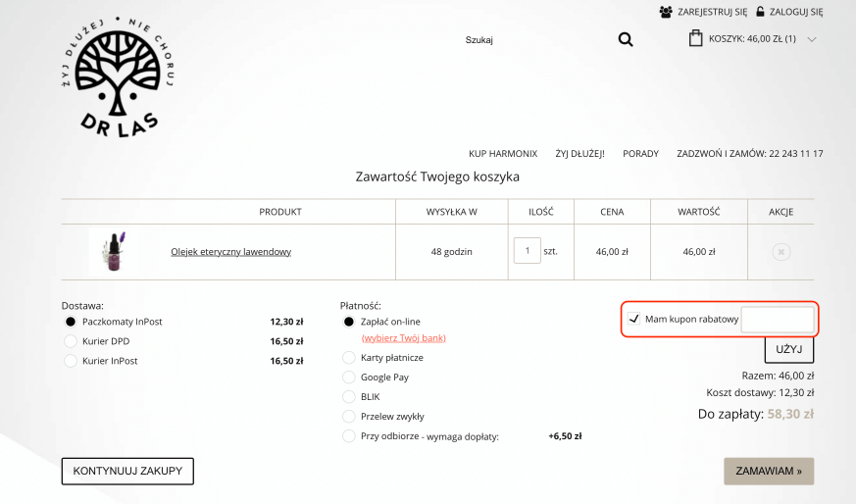856x504 pixels.
Task: Select Google Pay payment
Action: tap(349, 378)
